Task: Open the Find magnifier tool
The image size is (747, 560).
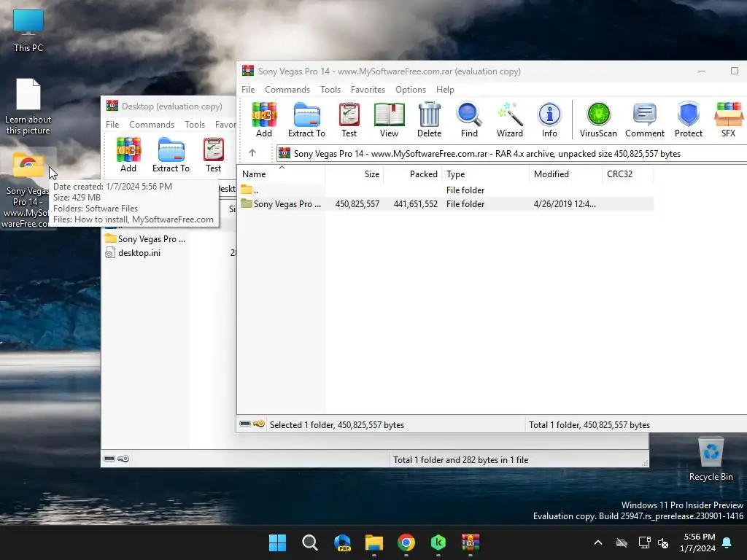Action: 469,120
